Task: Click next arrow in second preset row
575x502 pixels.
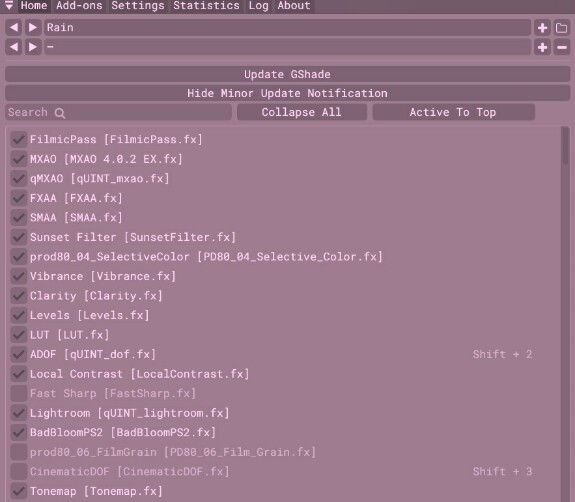Action: pyautogui.click(x=33, y=47)
